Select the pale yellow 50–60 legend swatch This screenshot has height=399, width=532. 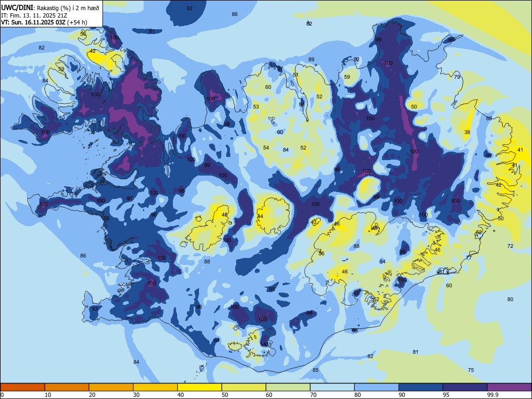coord(244,387)
